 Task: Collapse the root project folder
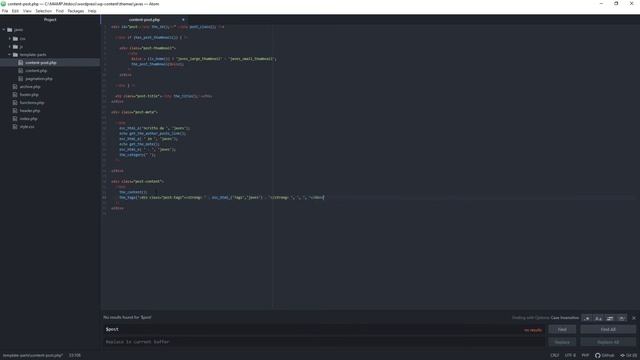[x=4, y=30]
